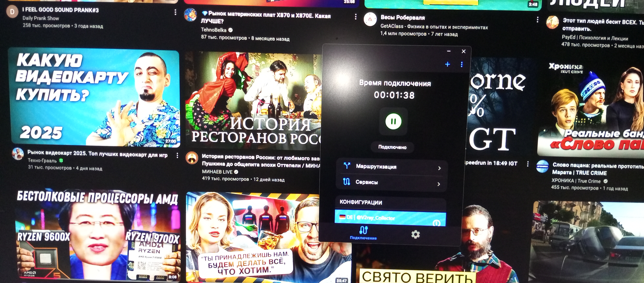Click the Маршрутизация routing icon

[347, 165]
